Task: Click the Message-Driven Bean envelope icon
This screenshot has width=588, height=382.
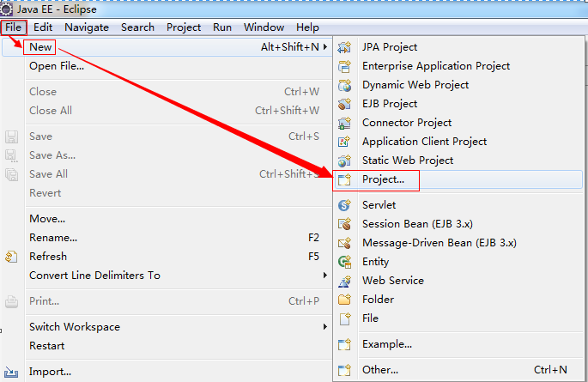Action: [344, 243]
